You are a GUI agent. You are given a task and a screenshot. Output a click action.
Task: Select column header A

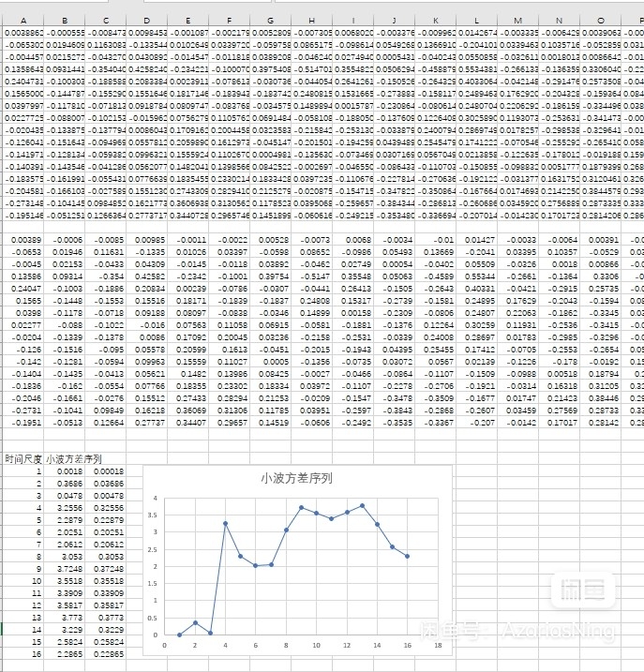click(x=23, y=20)
